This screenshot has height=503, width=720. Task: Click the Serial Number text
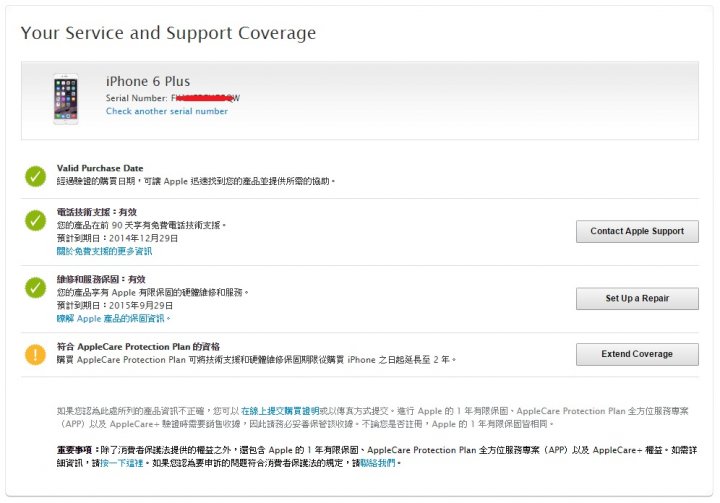(x=173, y=98)
